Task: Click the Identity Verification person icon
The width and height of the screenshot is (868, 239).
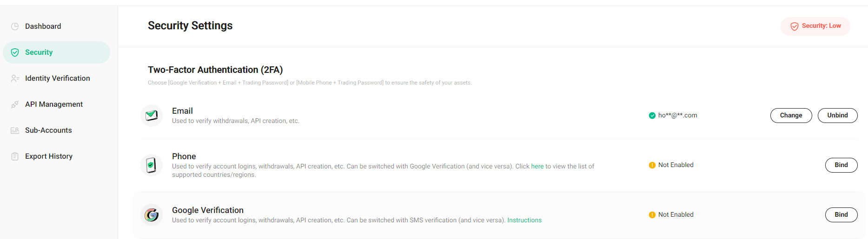Action: tap(15, 78)
